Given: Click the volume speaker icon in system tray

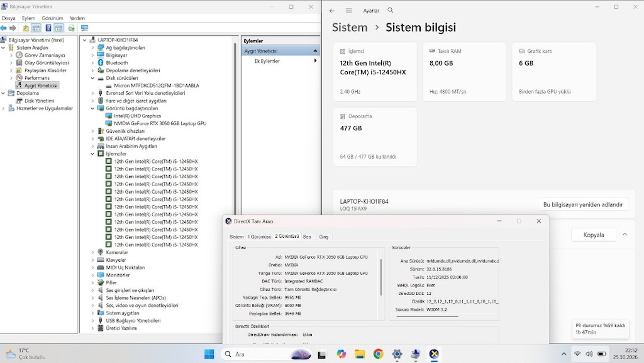Looking at the screenshot, I should click(x=589, y=354).
